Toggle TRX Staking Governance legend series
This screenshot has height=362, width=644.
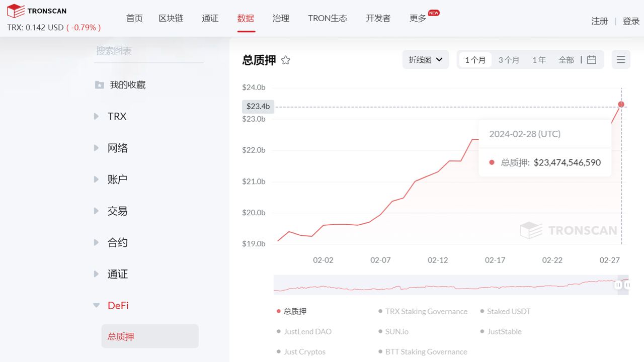point(426,311)
